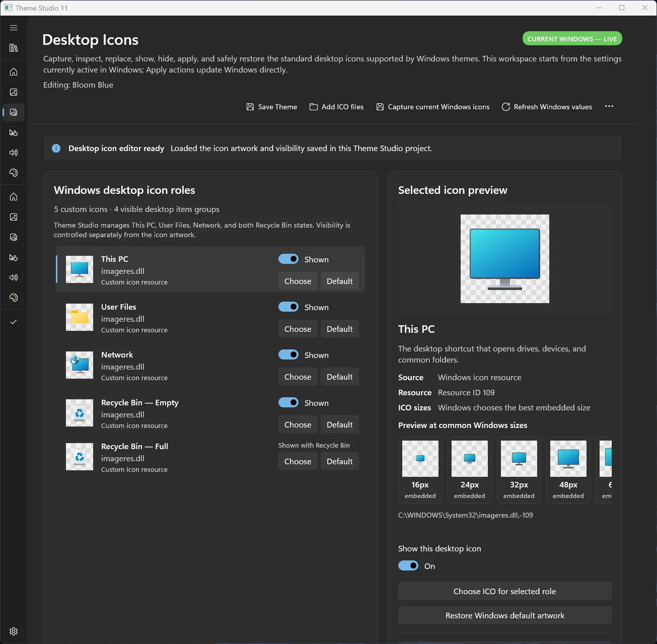This screenshot has width=657, height=644.
Task: Click the home icon in the lower sidebar group
Action: point(14,197)
